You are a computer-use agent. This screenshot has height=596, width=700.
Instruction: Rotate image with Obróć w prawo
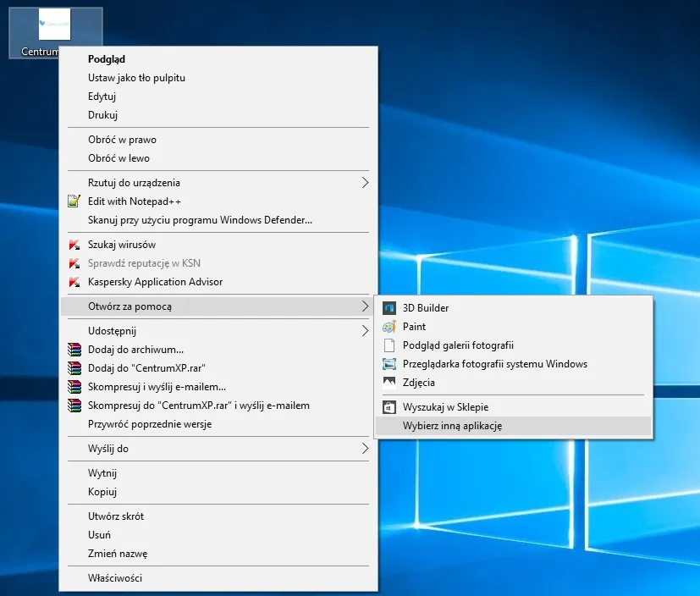point(122,140)
